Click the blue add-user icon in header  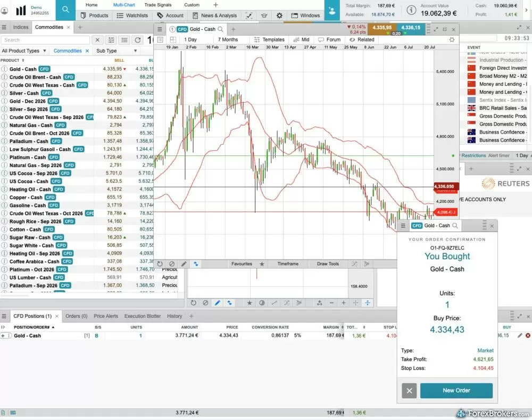pos(332,10)
